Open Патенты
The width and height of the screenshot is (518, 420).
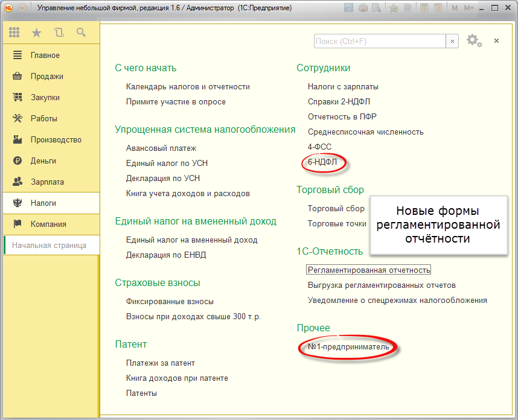coord(141,393)
